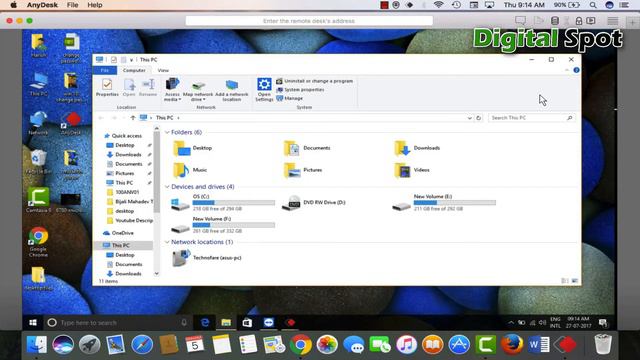Click navigation pane scroll down arrow
Image resolution: width=640 pixels, height=360 pixels.
tap(156, 274)
